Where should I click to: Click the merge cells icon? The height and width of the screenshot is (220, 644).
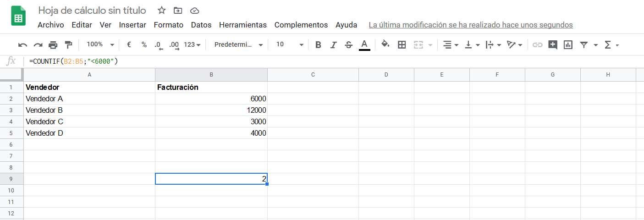pos(418,45)
